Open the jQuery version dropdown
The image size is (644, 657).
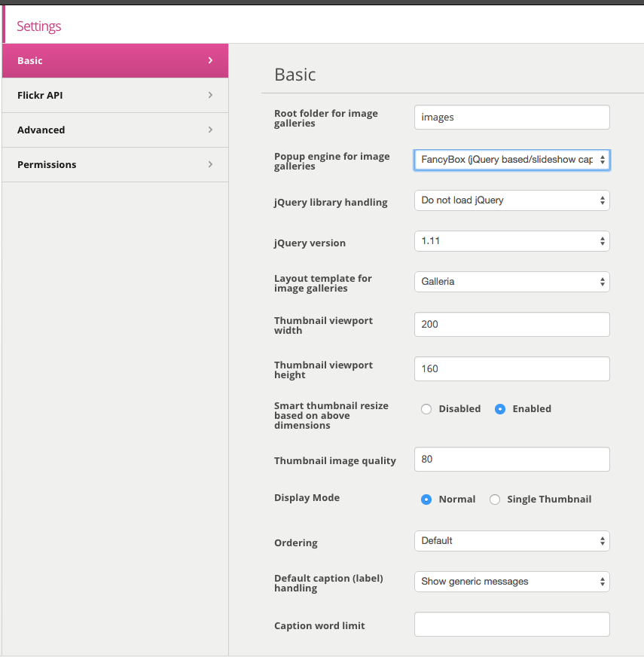tap(512, 241)
